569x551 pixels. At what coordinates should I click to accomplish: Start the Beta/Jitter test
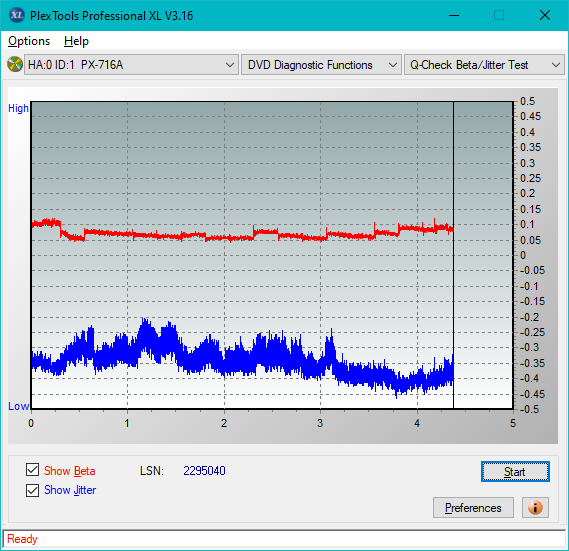click(515, 472)
